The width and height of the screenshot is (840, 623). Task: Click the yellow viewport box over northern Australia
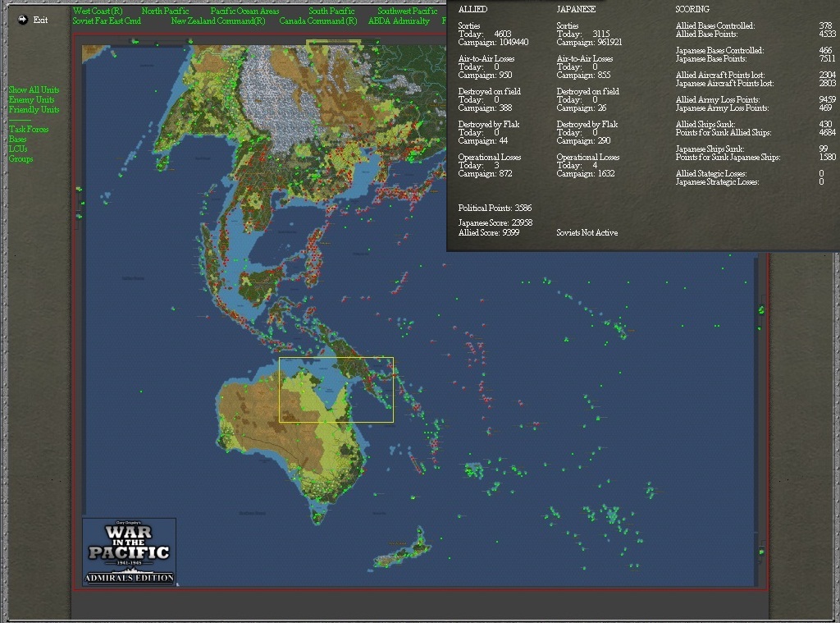336,390
